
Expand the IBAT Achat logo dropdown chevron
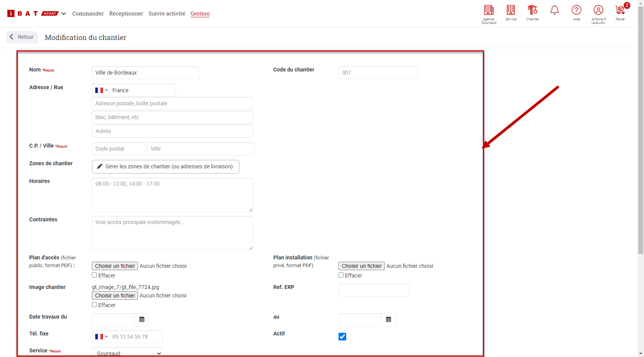(x=64, y=13)
